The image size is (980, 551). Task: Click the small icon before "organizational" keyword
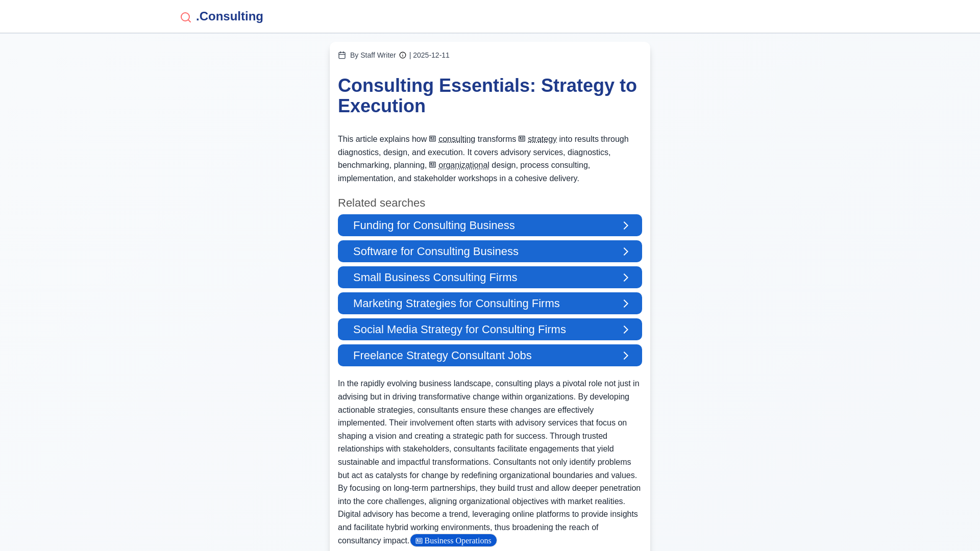coord(433,165)
